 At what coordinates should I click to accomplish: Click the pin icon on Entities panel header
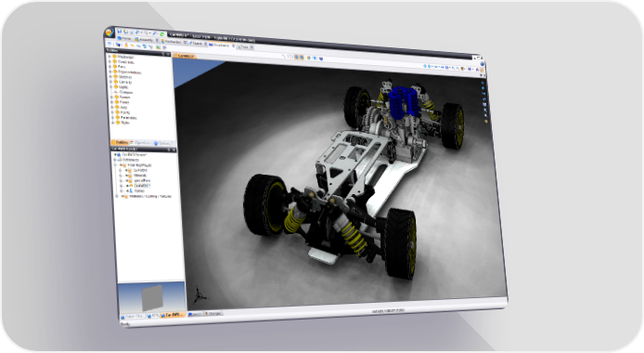(162, 54)
